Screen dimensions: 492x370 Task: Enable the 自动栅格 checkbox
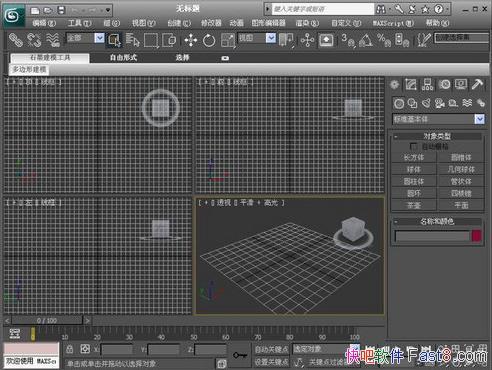[413, 146]
